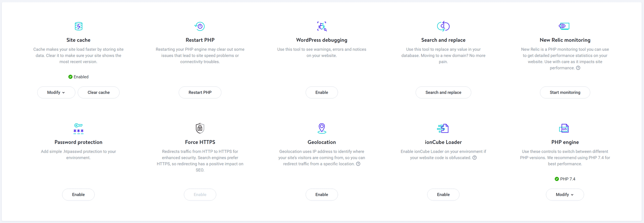Click the ionCube Loader document icon
The height and width of the screenshot is (223, 644).
[443, 128]
